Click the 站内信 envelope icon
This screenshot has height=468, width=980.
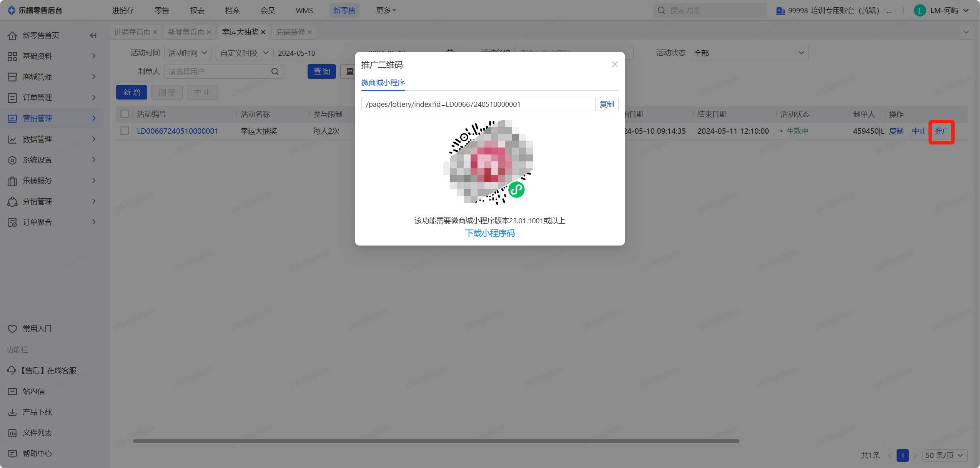(x=12, y=391)
